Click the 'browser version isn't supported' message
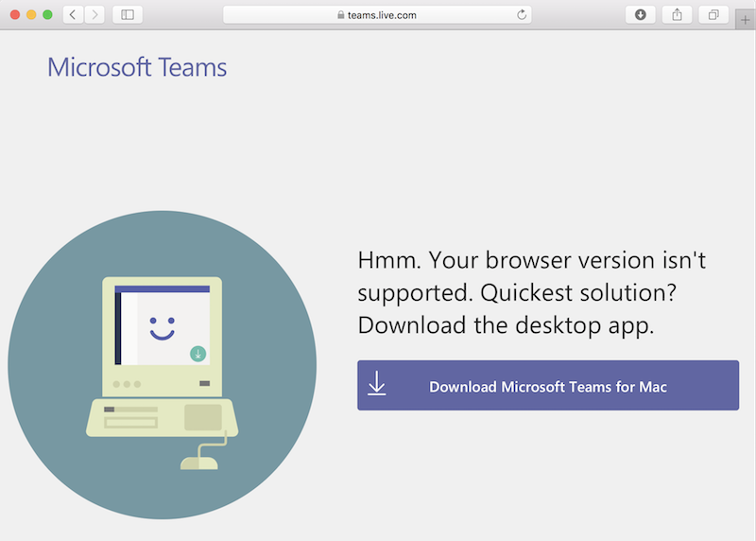This screenshot has height=541, width=756. [531, 292]
